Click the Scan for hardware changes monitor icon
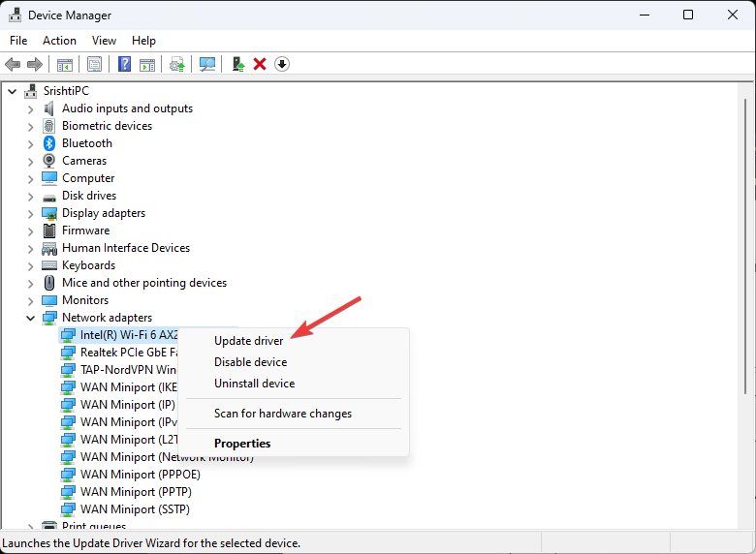 207,64
